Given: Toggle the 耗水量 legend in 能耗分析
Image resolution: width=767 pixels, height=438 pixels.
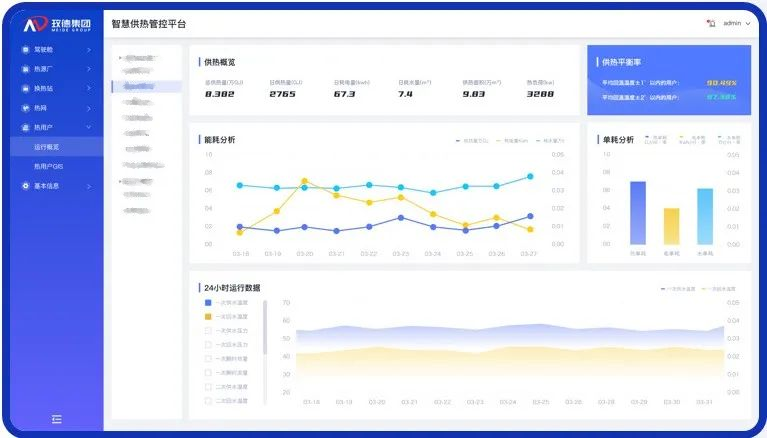Looking at the screenshot, I should (550, 141).
